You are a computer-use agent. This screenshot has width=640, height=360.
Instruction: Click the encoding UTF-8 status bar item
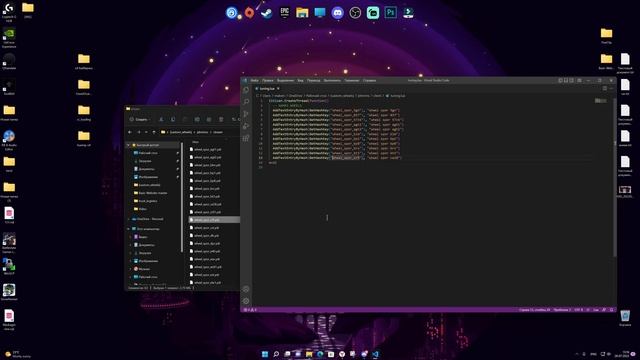(579, 310)
